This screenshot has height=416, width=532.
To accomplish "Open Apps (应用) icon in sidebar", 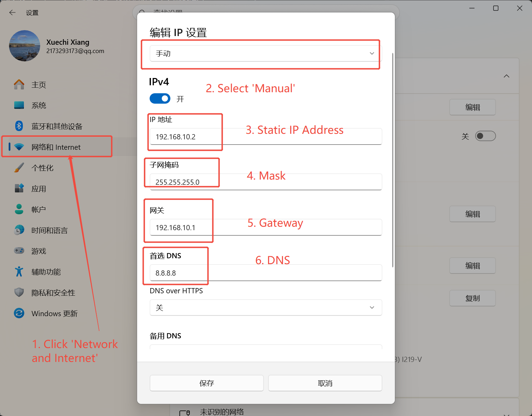I will point(19,189).
